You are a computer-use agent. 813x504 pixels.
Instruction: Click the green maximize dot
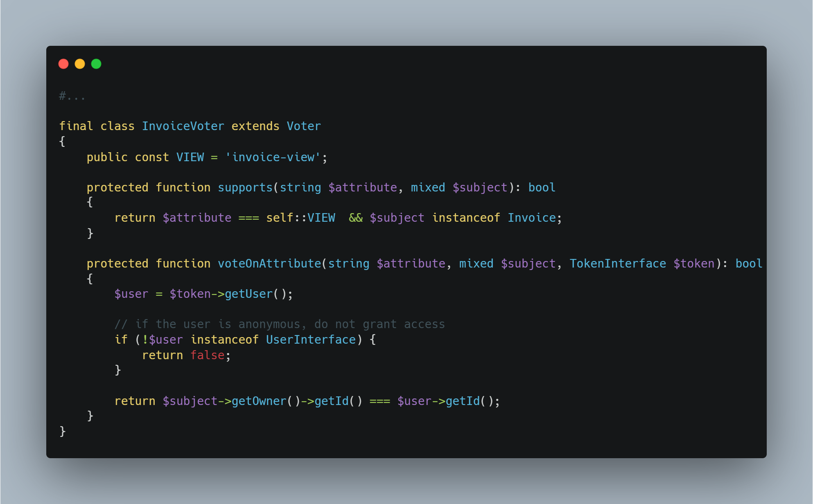(96, 64)
